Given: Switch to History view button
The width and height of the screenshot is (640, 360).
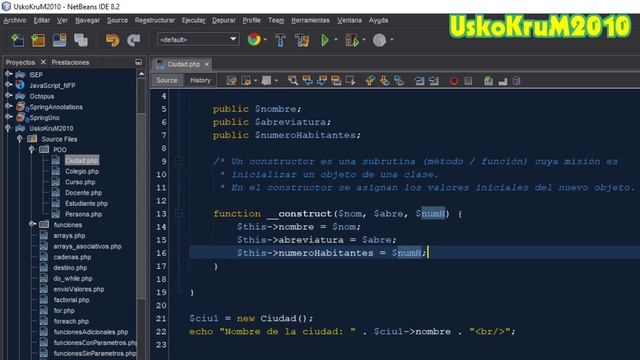Looking at the screenshot, I should [200, 80].
